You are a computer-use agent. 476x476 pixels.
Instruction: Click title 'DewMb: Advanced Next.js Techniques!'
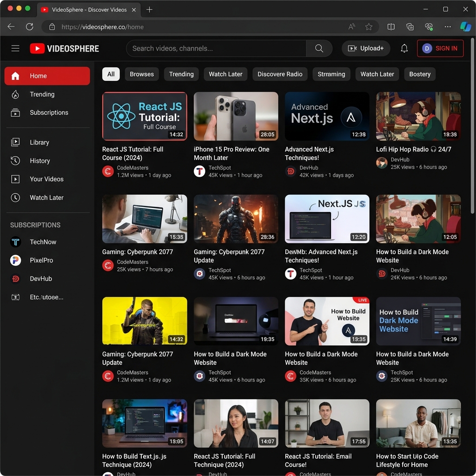tap(321, 256)
